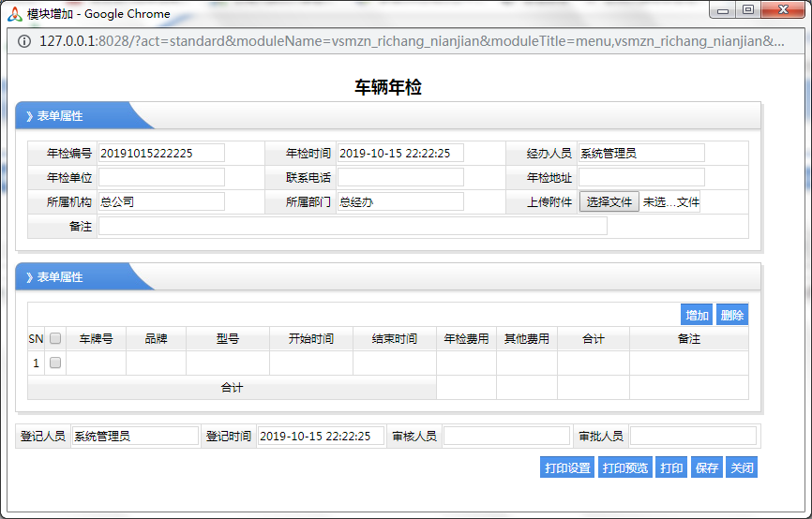Open 打印设置 print settings

567,467
